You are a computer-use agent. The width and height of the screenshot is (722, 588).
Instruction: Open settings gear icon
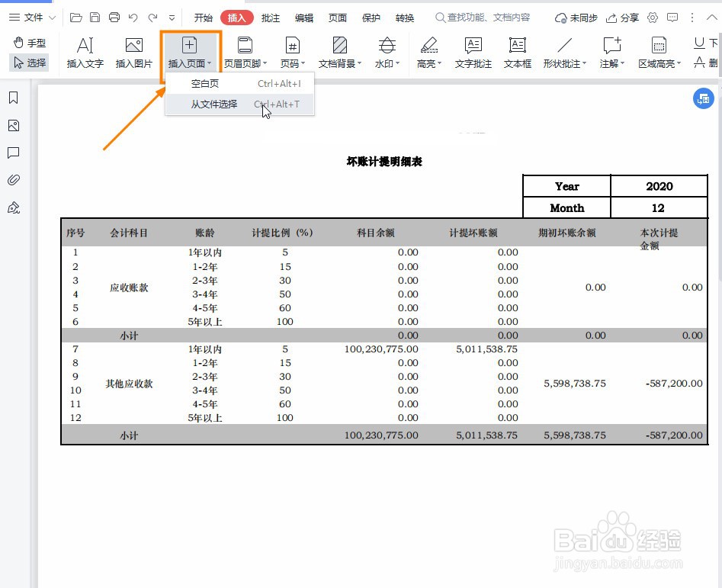[653, 18]
